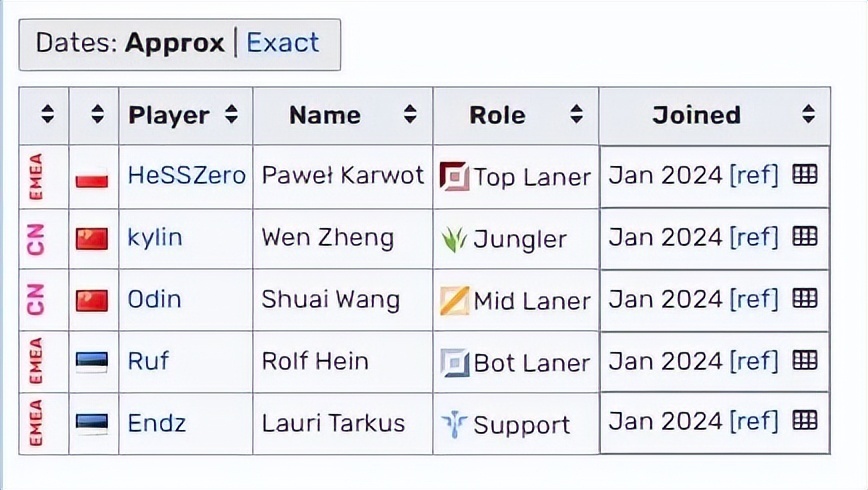868x490 pixels.
Task: Click the China flag beside kylin
Action: click(92, 239)
